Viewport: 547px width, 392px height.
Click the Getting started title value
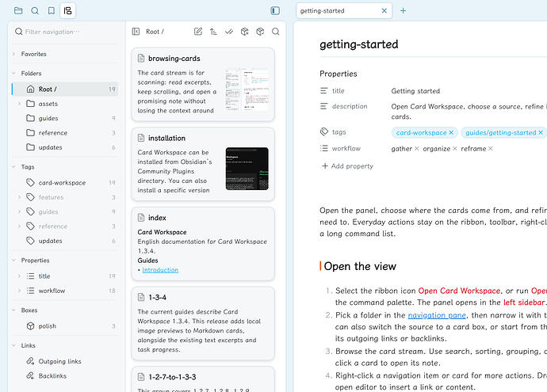click(x=415, y=91)
